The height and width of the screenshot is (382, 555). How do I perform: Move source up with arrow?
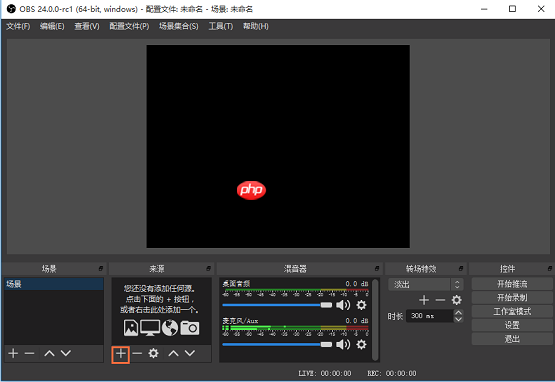(x=173, y=353)
